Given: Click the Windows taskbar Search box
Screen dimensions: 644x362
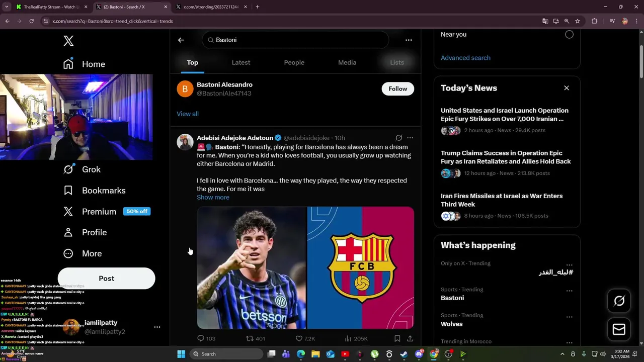Looking at the screenshot, I should point(227,354).
